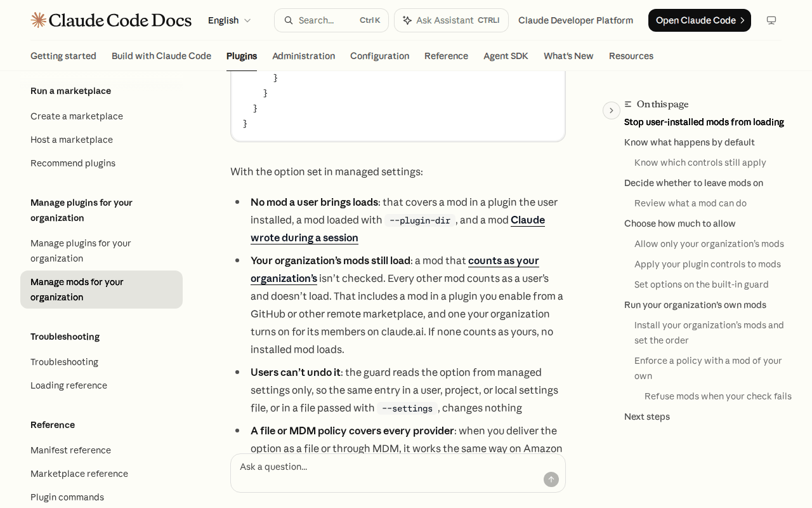Switch to the Getting started tab

(63, 56)
